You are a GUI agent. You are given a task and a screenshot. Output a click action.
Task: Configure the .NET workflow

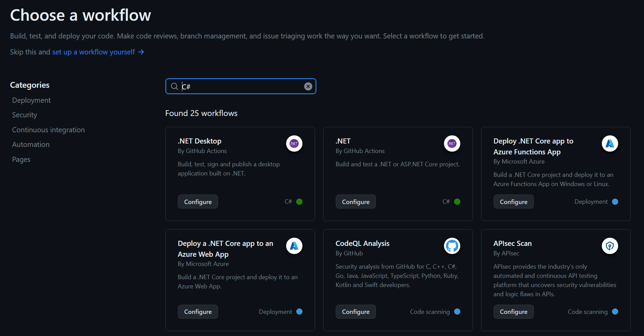(356, 202)
